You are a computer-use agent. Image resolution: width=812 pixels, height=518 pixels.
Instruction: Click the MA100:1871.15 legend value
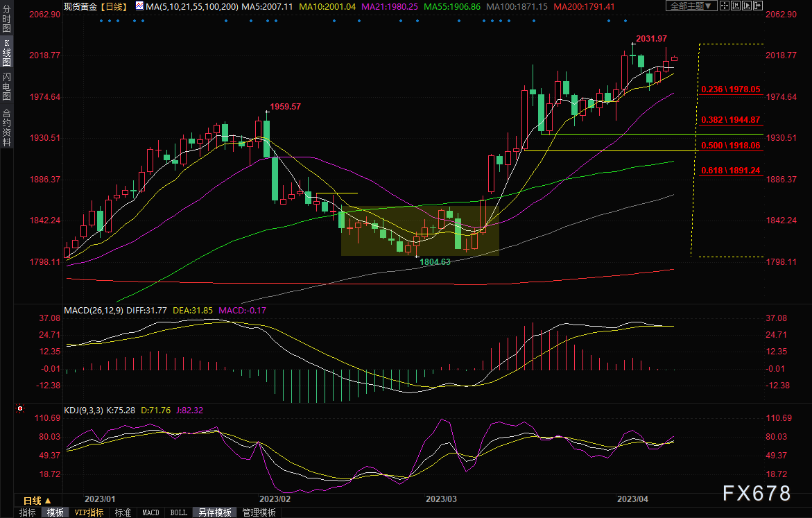point(517,6)
